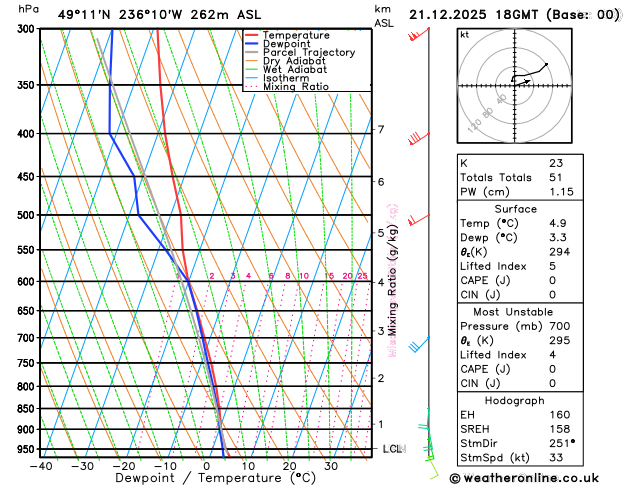Click the storm motion arrow in the hodograph
This screenshot has width=629, height=486.
tap(522, 83)
